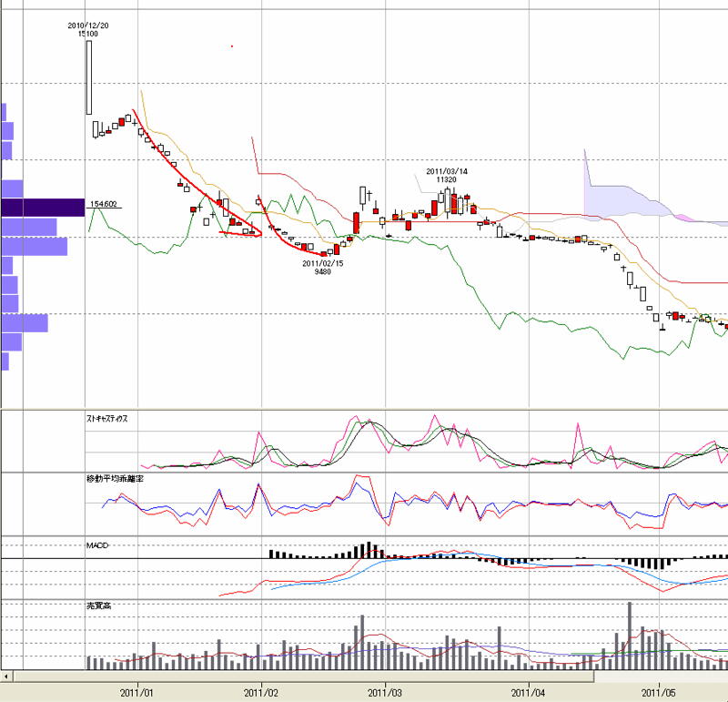Click the 売買高 volume panel label
This screenshot has height=702, width=728.
point(98,605)
